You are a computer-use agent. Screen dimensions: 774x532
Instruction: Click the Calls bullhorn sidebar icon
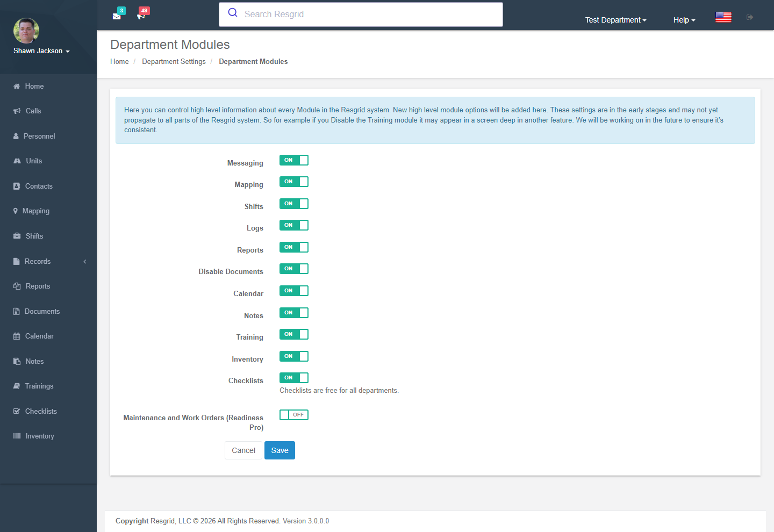[17, 111]
